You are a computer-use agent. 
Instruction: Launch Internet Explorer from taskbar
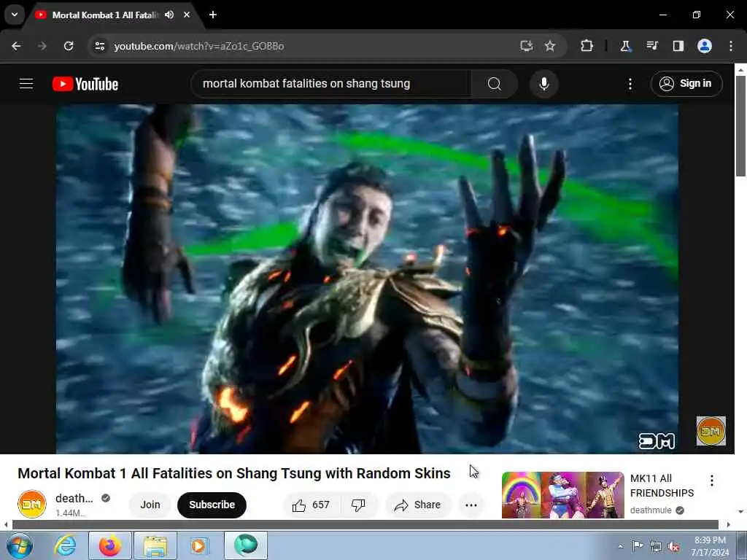tap(65, 545)
